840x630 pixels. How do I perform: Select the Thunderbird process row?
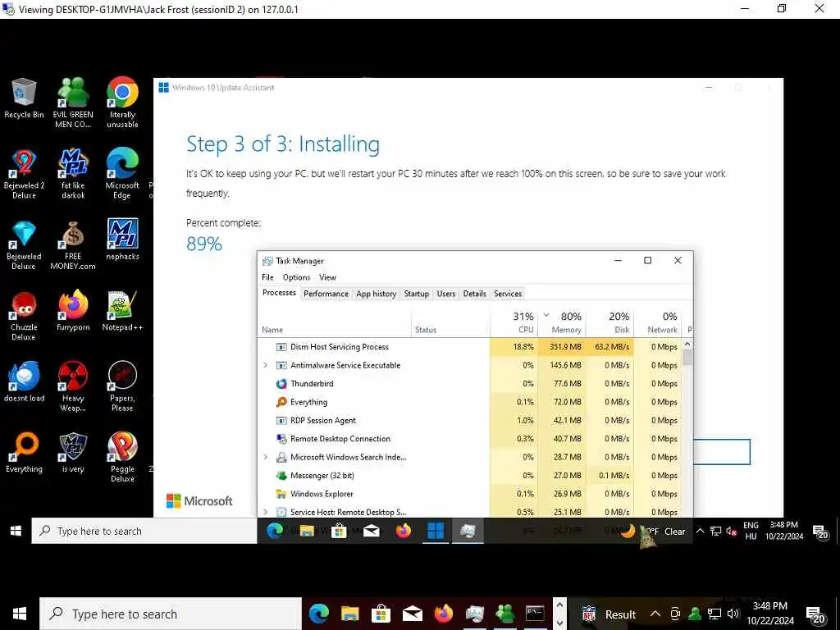tap(470, 384)
